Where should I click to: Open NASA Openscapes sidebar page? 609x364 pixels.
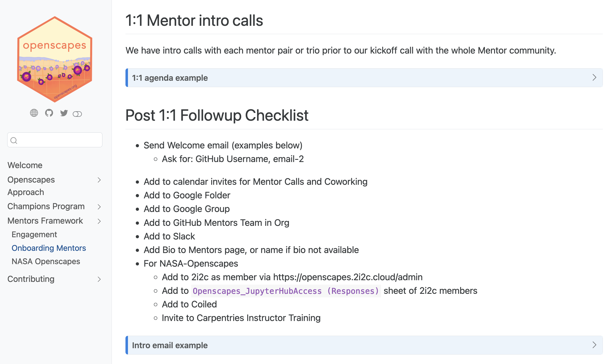pos(46,262)
